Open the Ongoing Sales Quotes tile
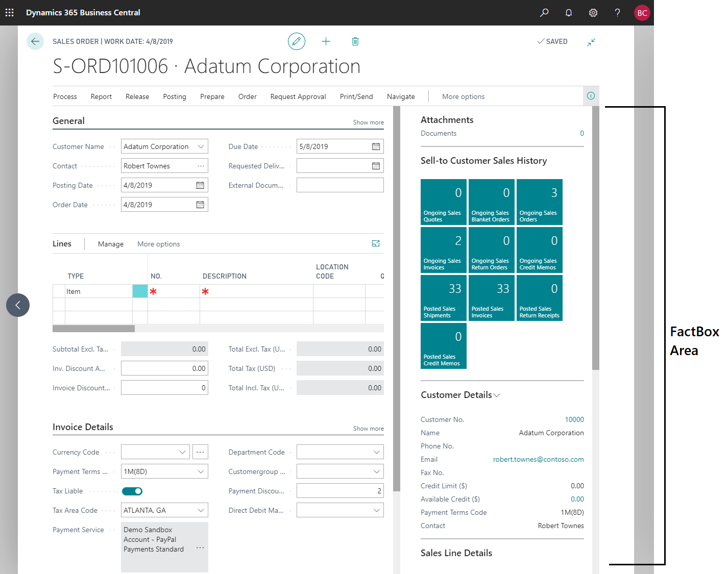The image size is (728, 574). (x=444, y=202)
